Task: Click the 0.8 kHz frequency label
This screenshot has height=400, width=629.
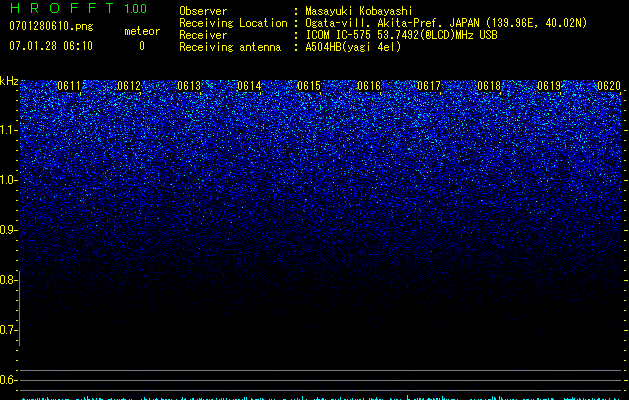Action: 8,280
